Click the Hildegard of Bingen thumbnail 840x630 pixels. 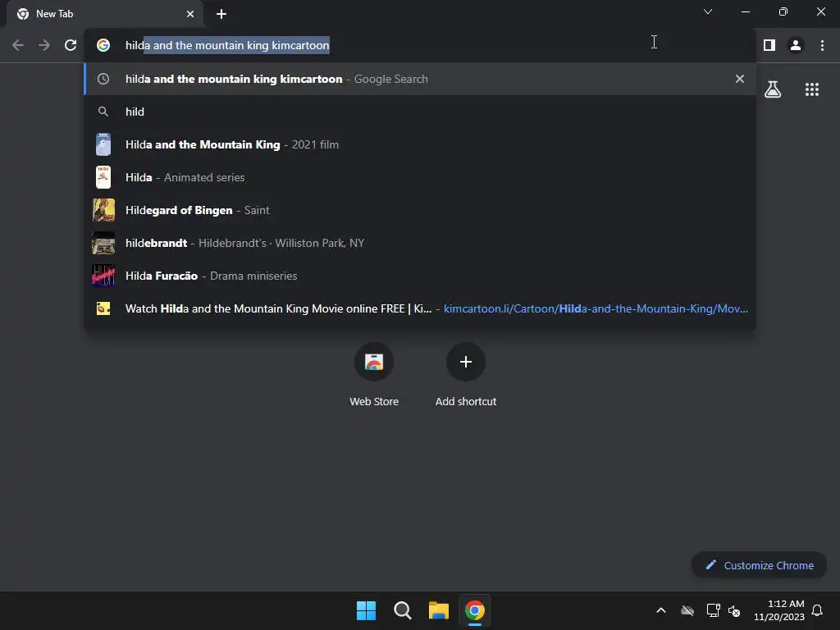103,210
